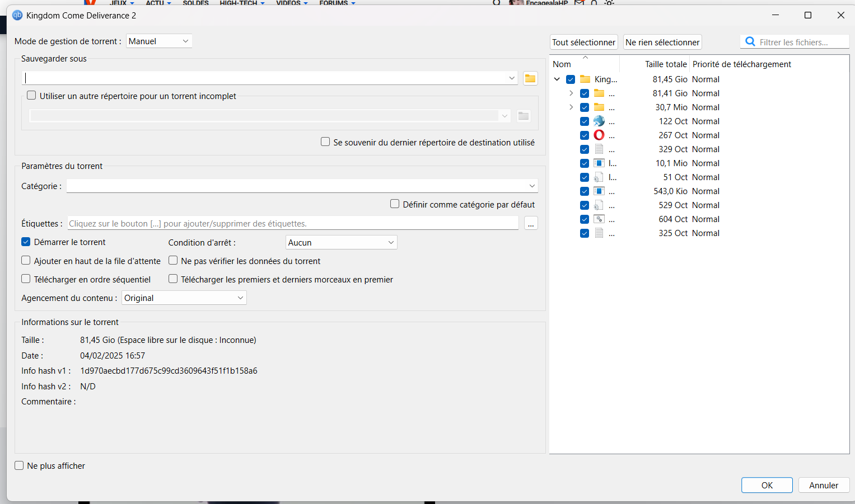Click the text document icon in the 325 Oct row
Screen dimensions: 855x504
(x=599, y=233)
